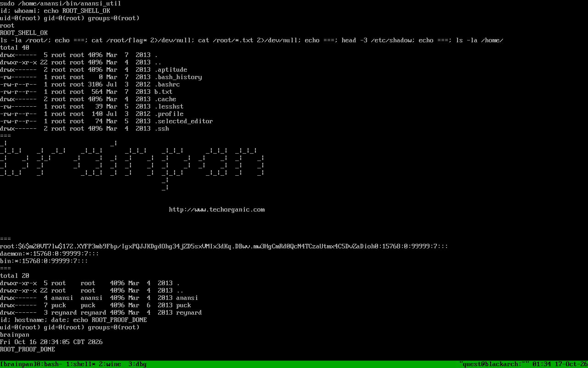The width and height of the screenshot is (588, 368).
Task: Select the .selected_editor file entry
Action: (x=107, y=121)
